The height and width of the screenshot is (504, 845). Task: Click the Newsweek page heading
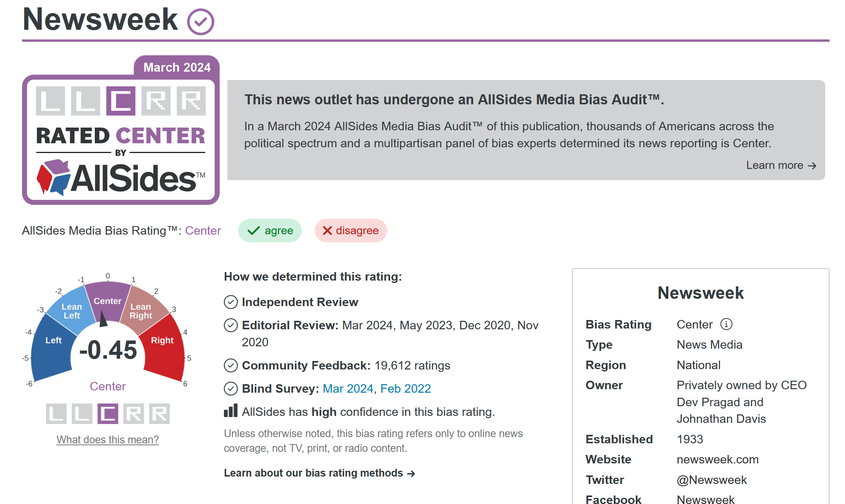pyautogui.click(x=100, y=19)
